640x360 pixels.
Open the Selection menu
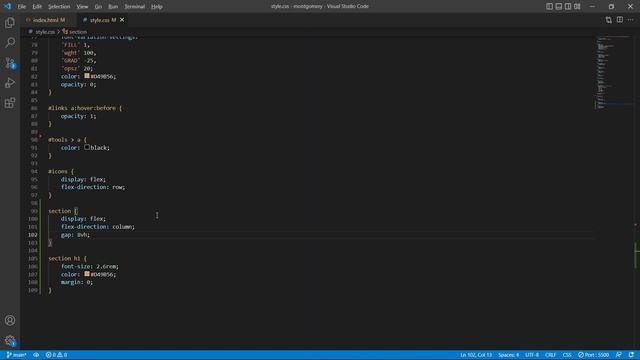point(59,7)
